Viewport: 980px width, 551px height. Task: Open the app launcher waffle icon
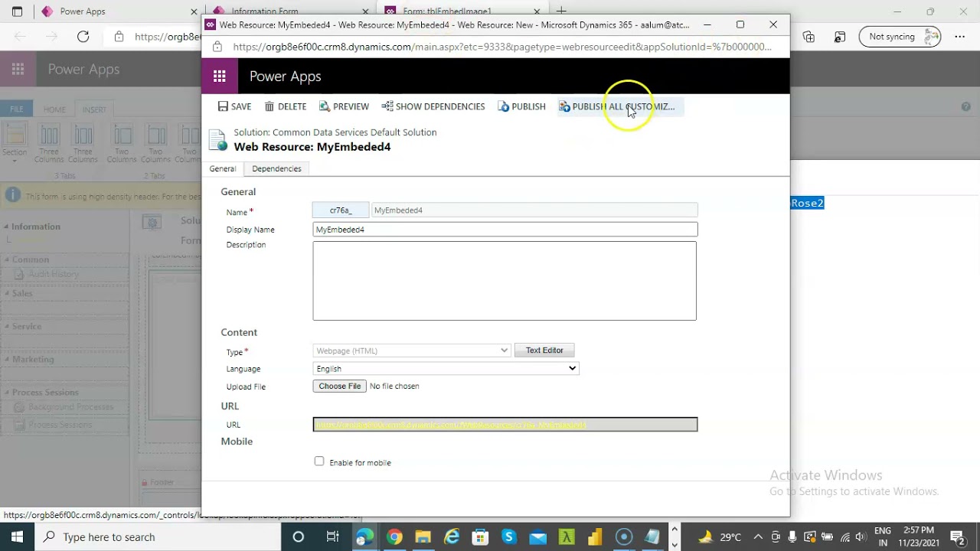coord(220,76)
